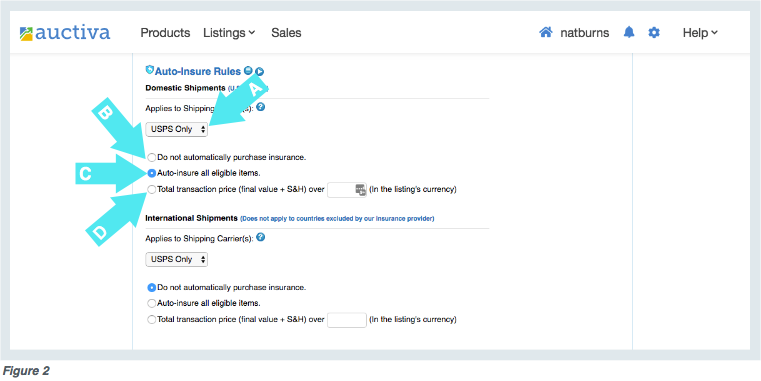
Task: Click the excluded countries note link
Action: (337, 219)
